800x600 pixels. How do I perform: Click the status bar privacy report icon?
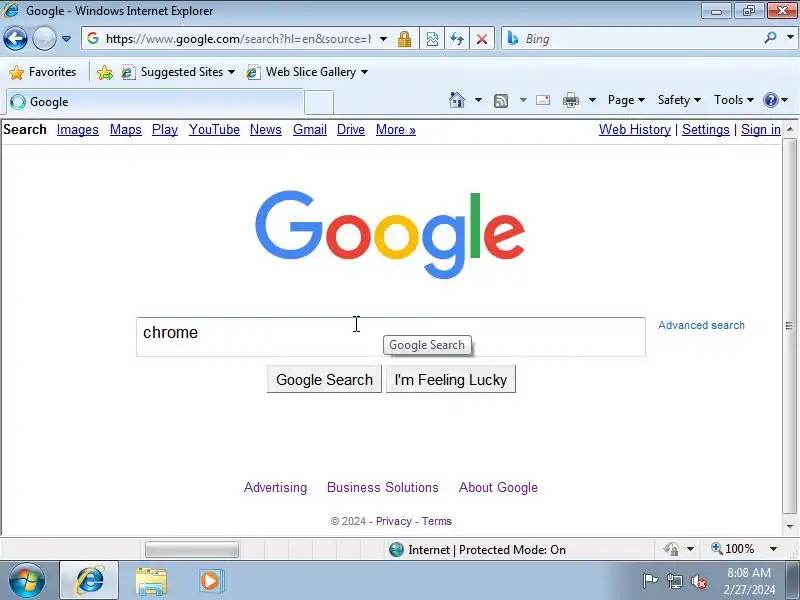pyautogui.click(x=672, y=549)
